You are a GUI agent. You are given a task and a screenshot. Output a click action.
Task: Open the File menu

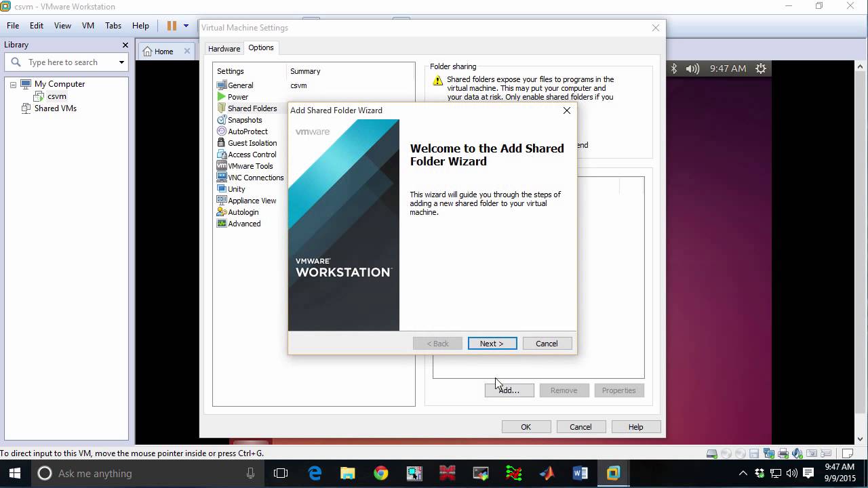click(x=13, y=26)
